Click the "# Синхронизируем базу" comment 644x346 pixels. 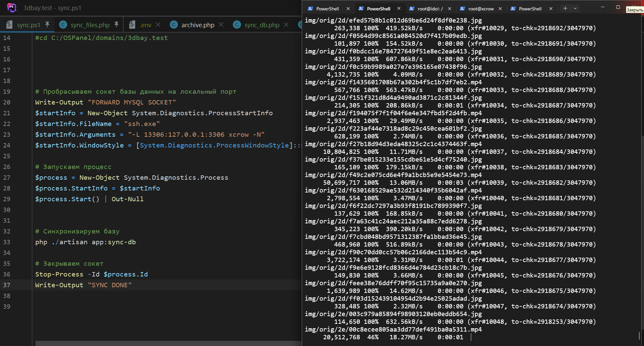pyautogui.click(x=77, y=231)
